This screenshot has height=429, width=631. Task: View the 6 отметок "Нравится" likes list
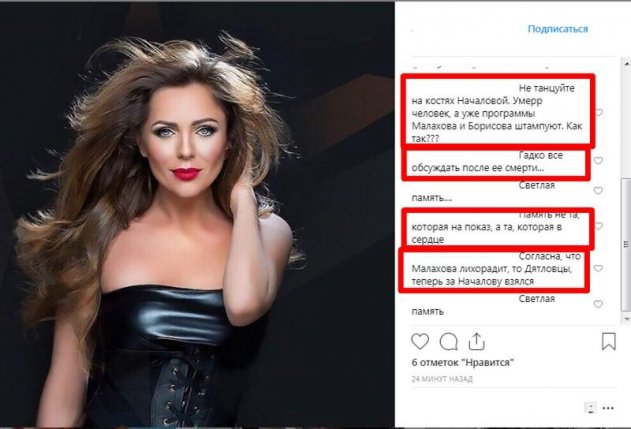pyautogui.click(x=462, y=362)
